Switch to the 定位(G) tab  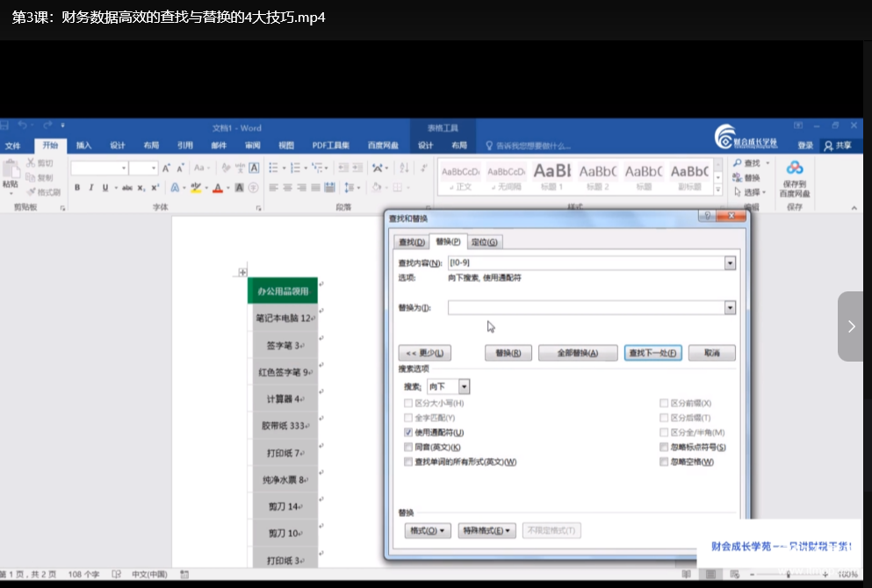[485, 242]
